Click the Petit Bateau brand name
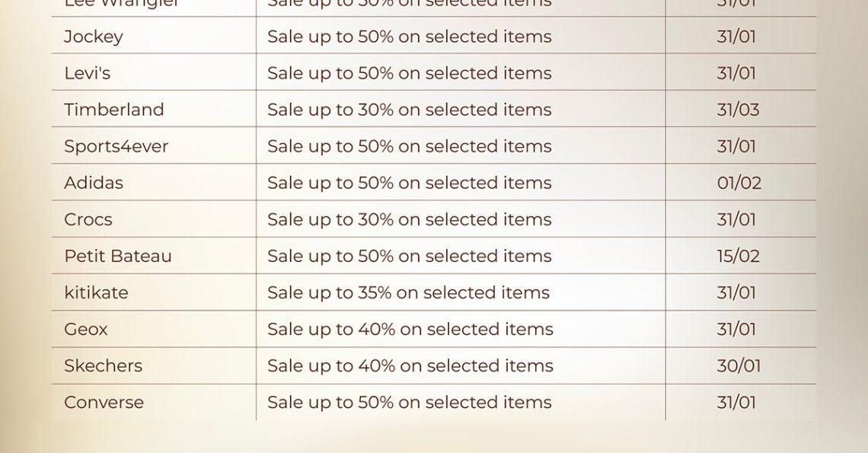The image size is (868, 453). click(118, 256)
